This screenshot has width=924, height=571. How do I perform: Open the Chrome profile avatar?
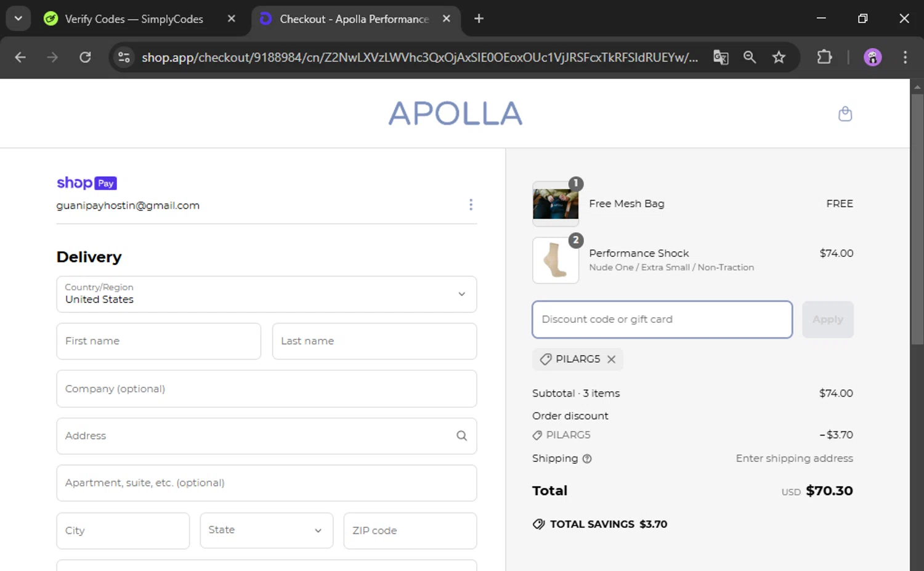(x=872, y=57)
